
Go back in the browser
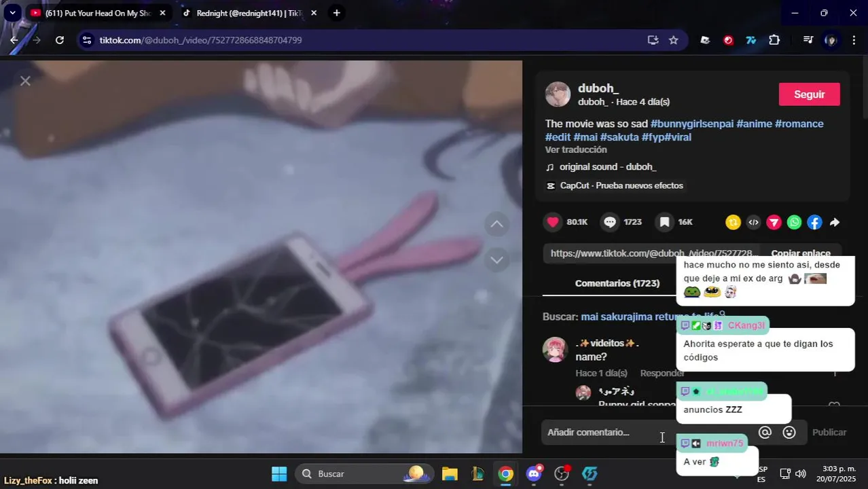click(14, 40)
